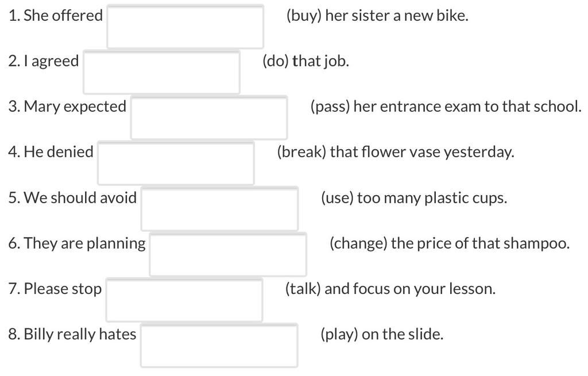Click the text "(use) too many plastic cups."
588x376 pixels.
414,198
